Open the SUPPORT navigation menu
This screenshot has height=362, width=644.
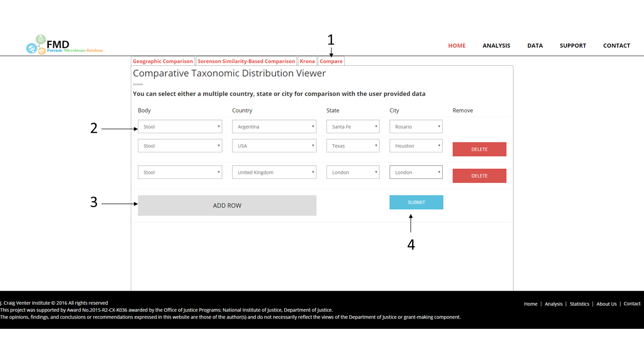573,46
